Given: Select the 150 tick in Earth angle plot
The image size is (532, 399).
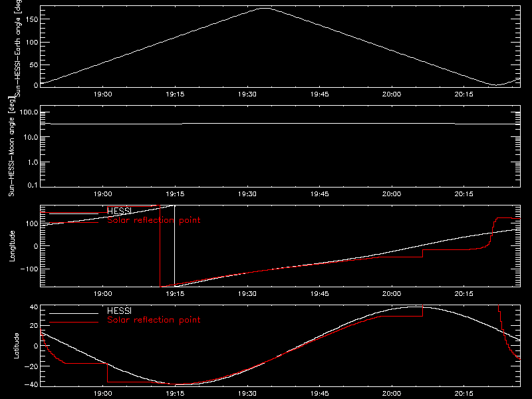Looking at the screenshot, I should coord(31,19).
